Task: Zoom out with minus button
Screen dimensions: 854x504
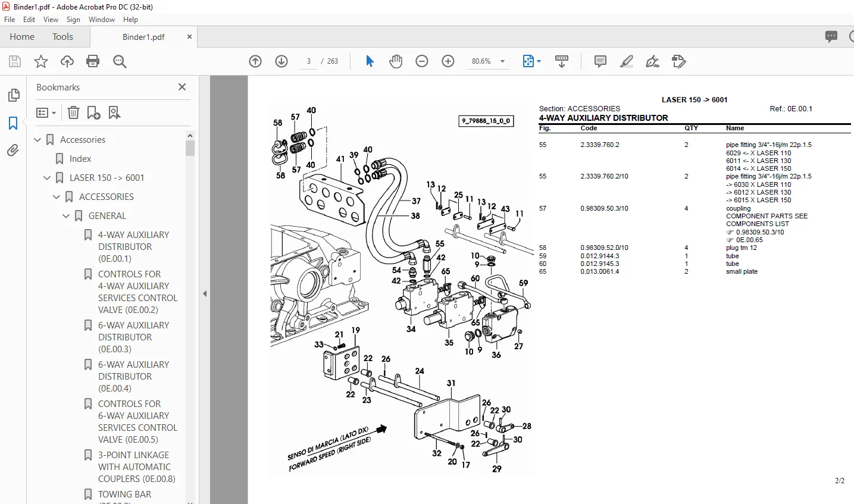Action: coord(422,61)
